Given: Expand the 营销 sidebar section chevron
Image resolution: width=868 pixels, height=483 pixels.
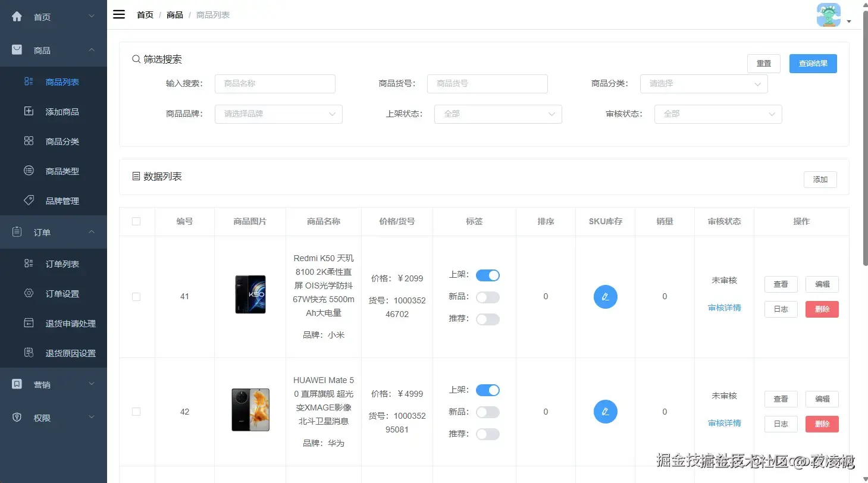Looking at the screenshot, I should 92,384.
